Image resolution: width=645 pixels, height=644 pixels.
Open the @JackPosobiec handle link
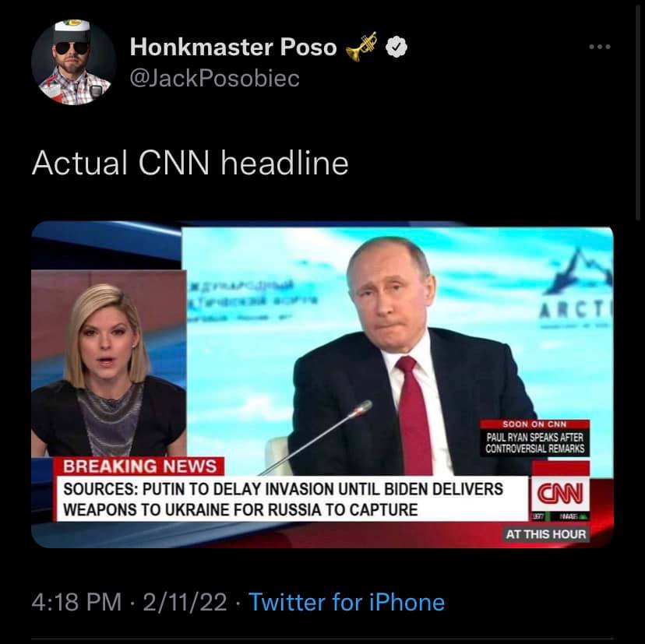point(214,79)
